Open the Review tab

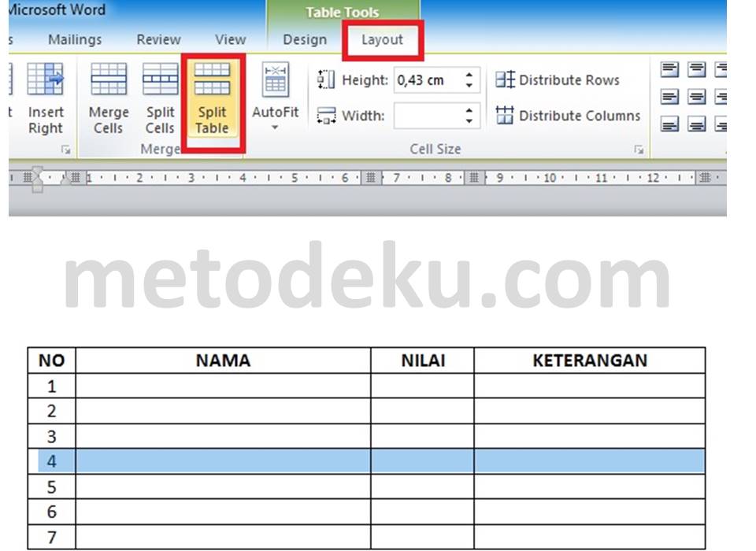click(158, 39)
